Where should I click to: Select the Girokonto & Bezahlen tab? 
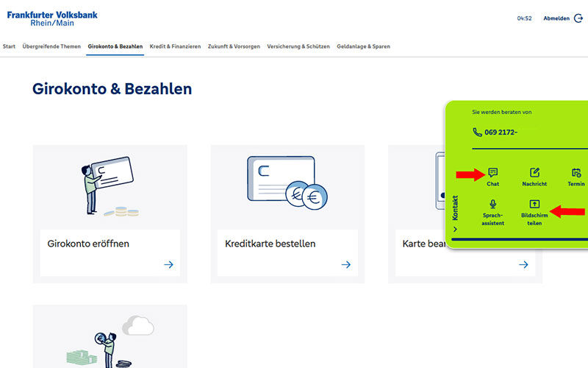click(x=115, y=46)
